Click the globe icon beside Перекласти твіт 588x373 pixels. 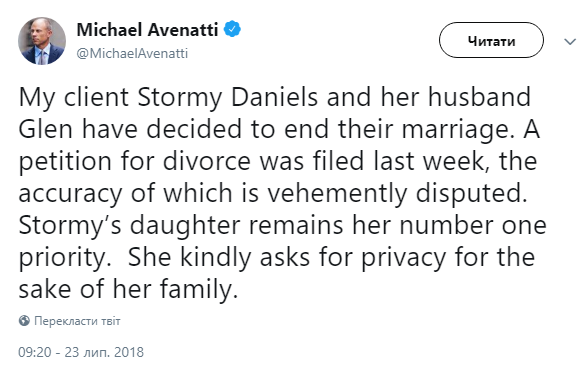click(x=24, y=321)
